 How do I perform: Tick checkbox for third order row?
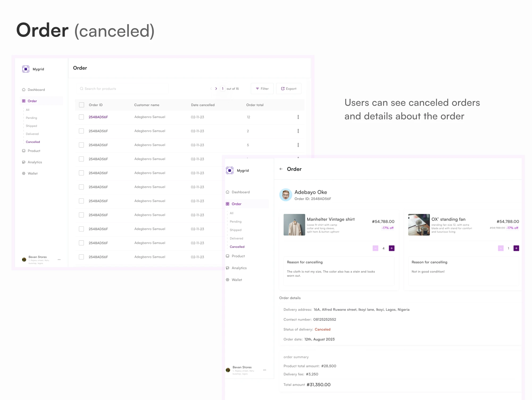pyautogui.click(x=81, y=145)
